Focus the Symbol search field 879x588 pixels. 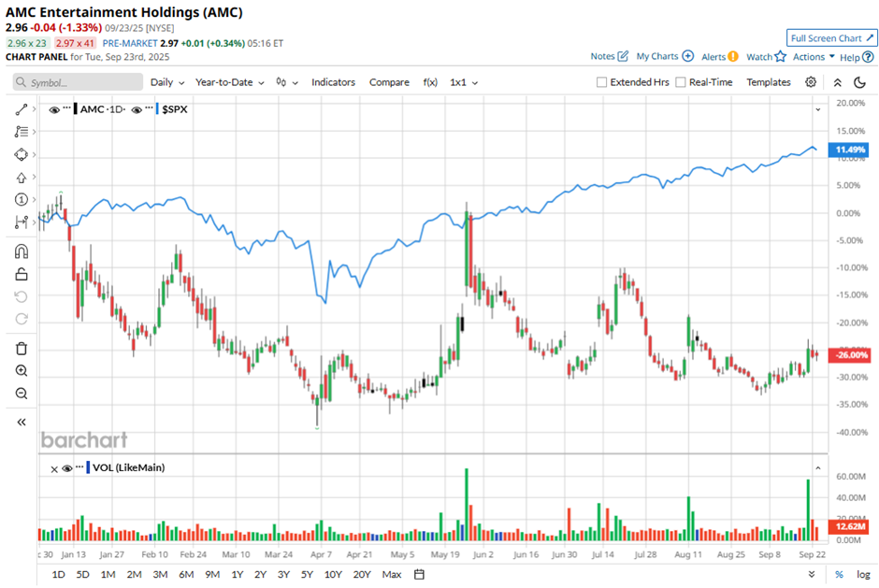click(x=78, y=82)
